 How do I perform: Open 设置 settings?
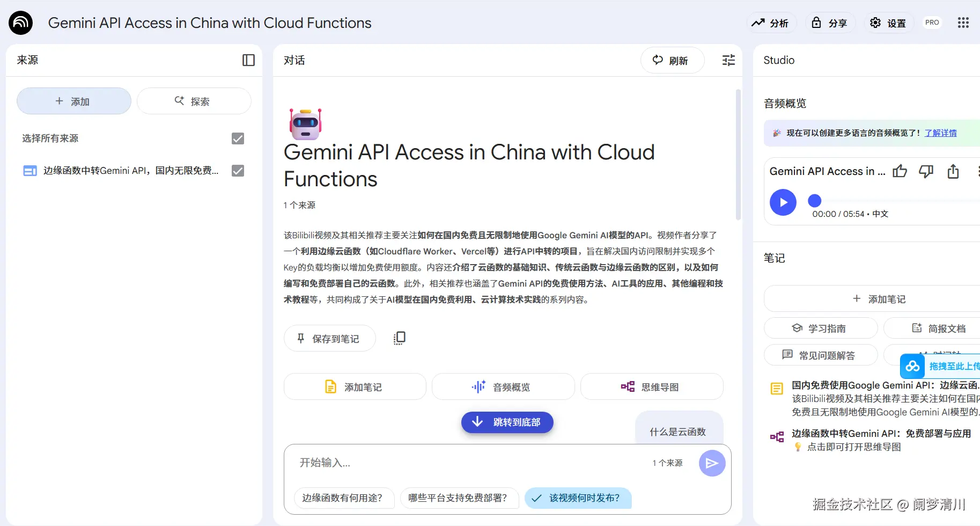tap(888, 23)
